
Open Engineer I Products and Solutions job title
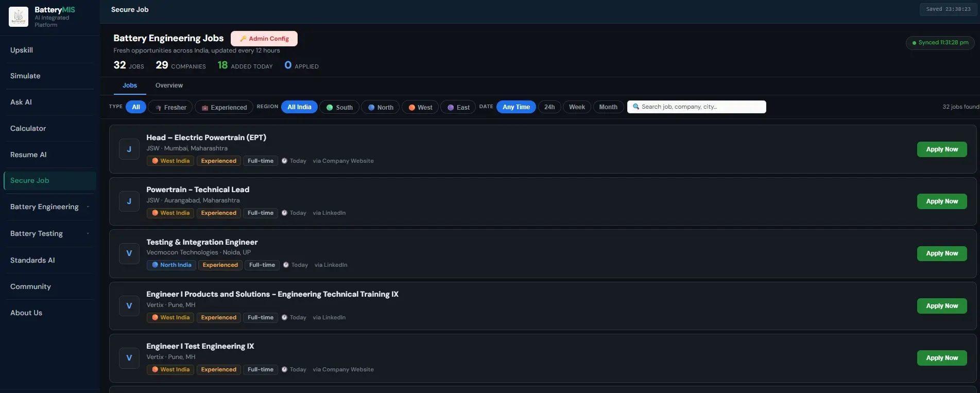point(272,294)
